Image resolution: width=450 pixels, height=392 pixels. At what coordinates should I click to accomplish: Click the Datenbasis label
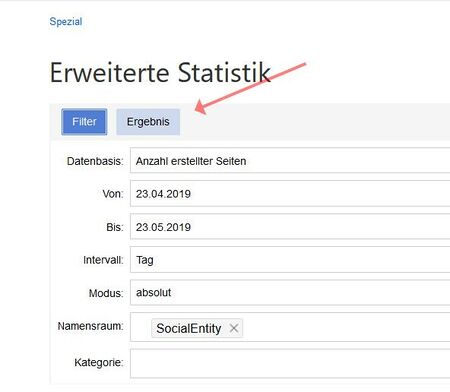point(95,161)
